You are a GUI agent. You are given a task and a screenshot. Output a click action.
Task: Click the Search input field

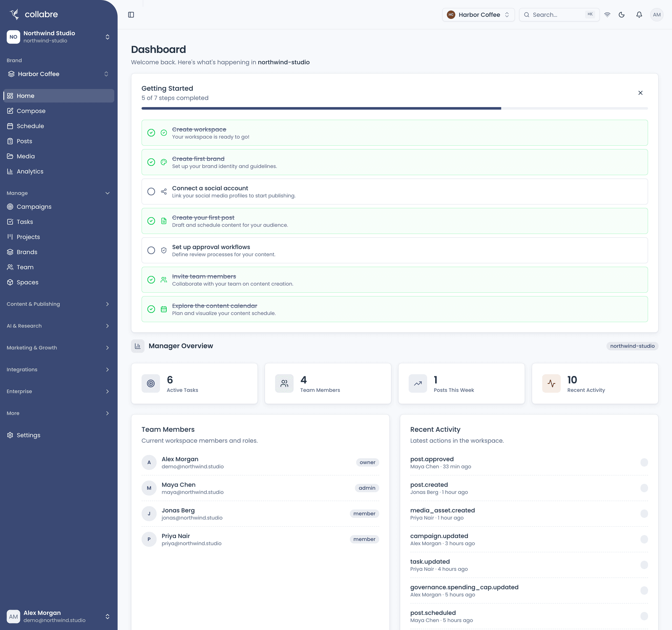tap(559, 15)
